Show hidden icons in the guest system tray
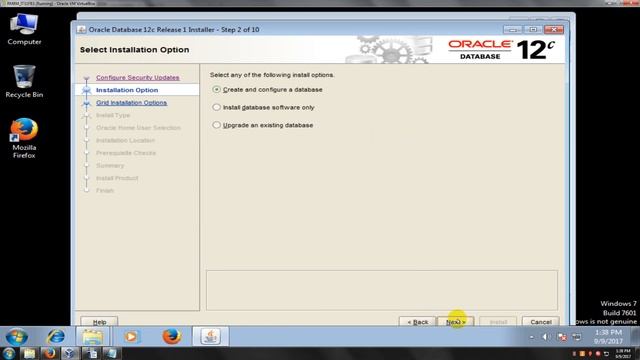Screen dimensions: 640x360 pos(531,337)
